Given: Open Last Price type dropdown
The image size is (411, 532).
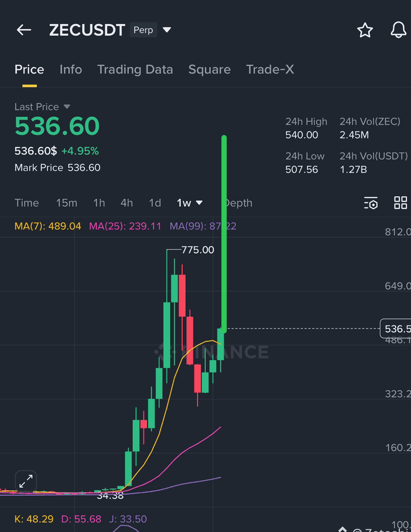Looking at the screenshot, I should [67, 107].
